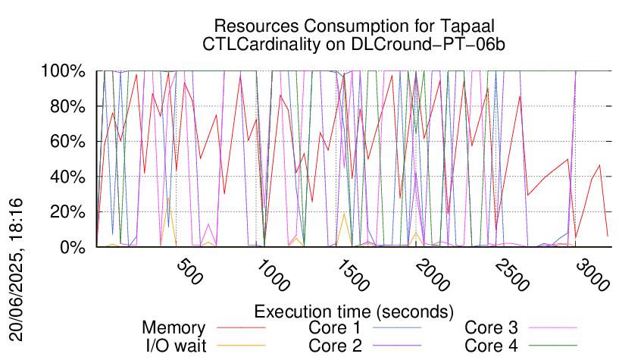Screen dimensions: 644x360
Task: Click the 'Core 3' legend label
Action: (x=491, y=328)
